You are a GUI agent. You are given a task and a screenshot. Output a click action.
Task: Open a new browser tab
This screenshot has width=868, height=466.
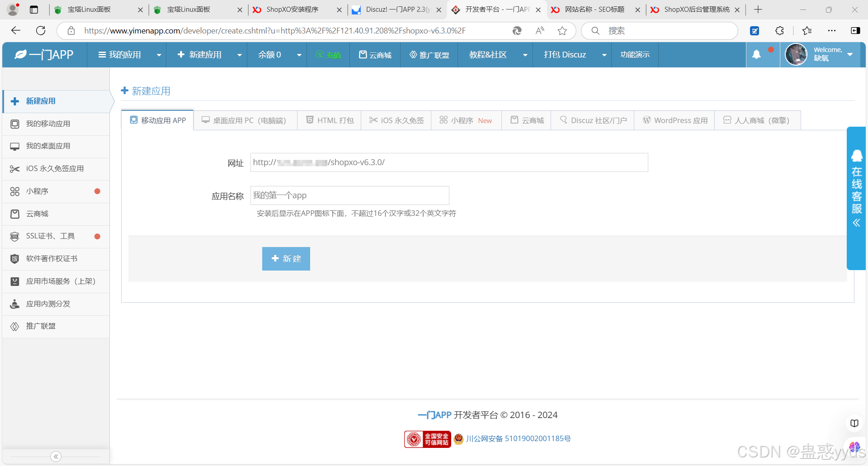pyautogui.click(x=758, y=10)
